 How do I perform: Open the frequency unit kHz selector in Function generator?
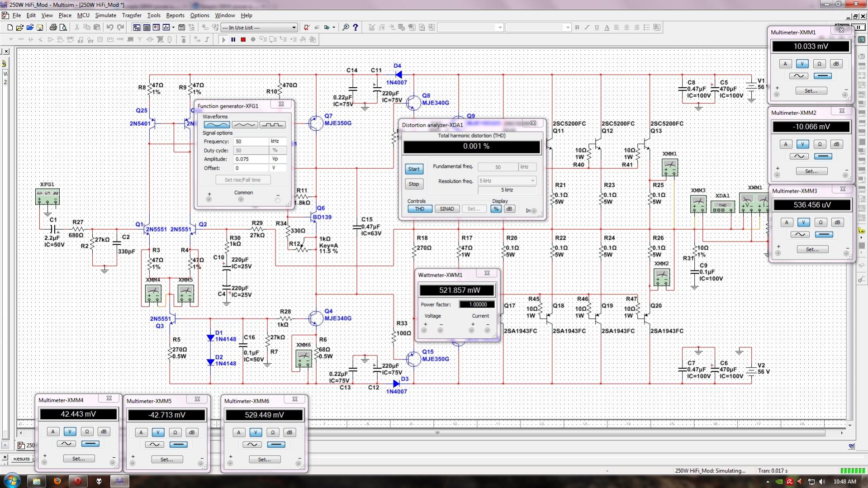(278, 142)
